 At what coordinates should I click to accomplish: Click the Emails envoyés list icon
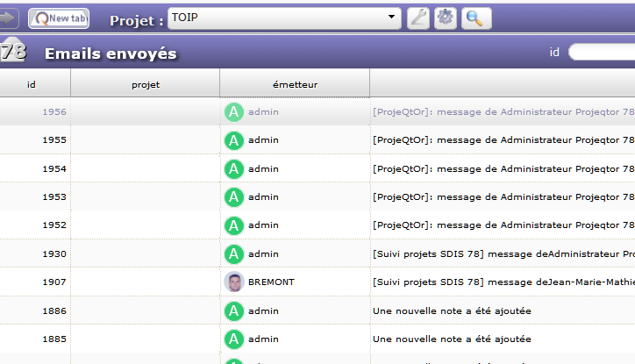(x=12, y=53)
